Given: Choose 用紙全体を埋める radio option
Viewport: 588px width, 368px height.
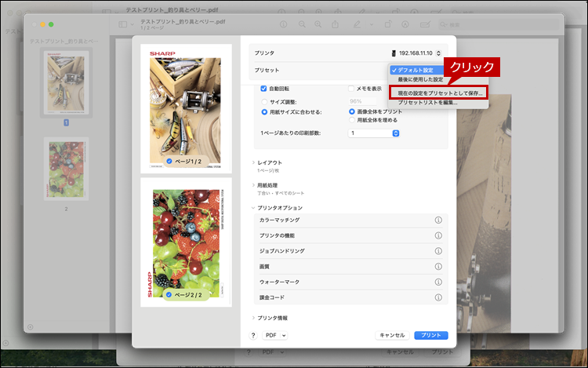Looking at the screenshot, I should point(351,120).
